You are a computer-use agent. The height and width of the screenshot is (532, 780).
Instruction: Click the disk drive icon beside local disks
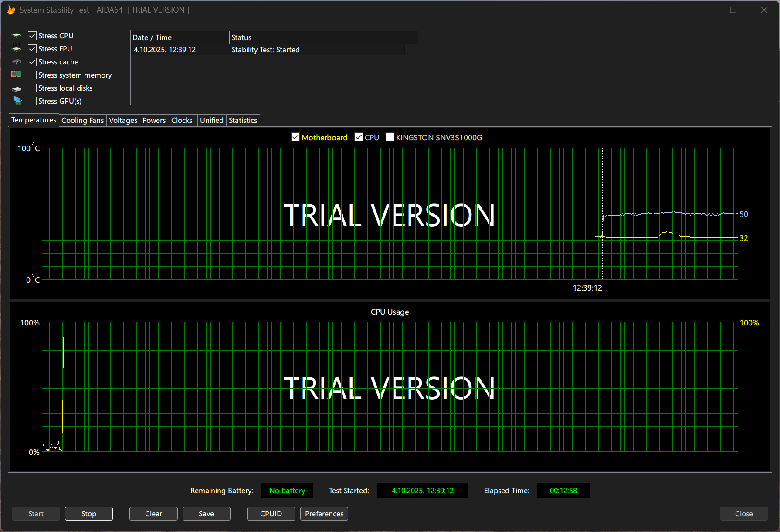17,88
